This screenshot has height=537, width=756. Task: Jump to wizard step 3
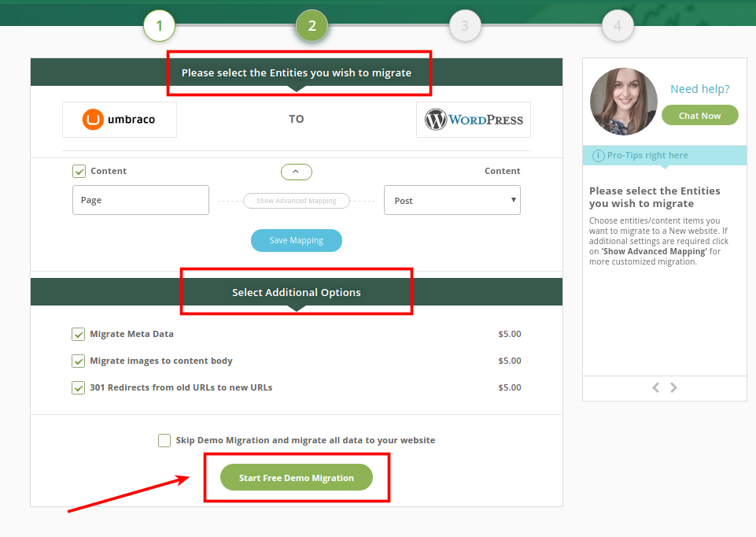[465, 25]
